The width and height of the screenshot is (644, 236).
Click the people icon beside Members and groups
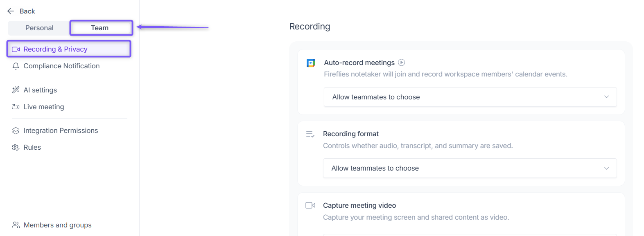pyautogui.click(x=16, y=225)
